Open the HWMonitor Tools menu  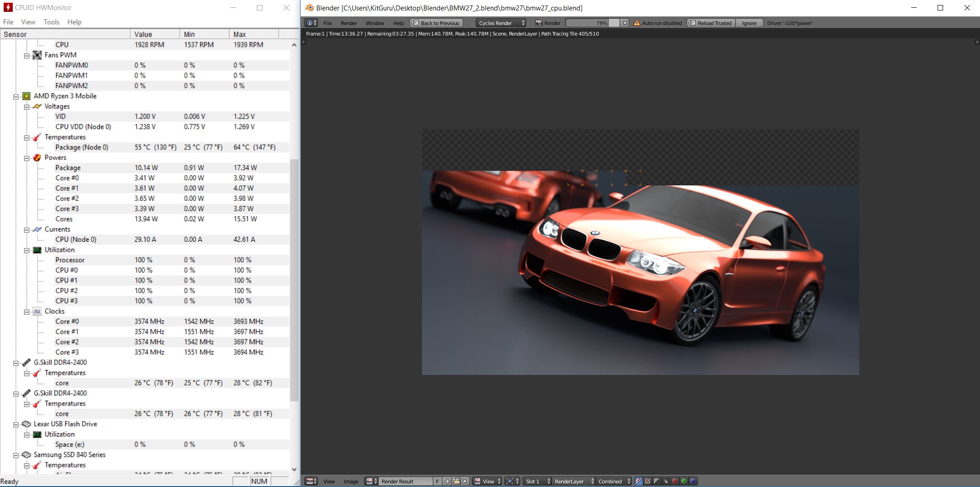coord(51,22)
